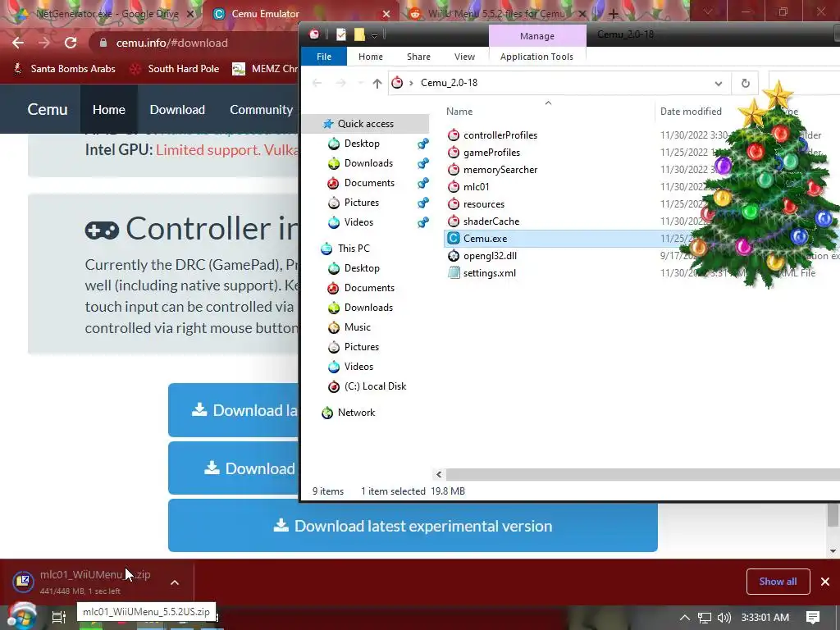Select the gameProfiles folder
The height and width of the screenshot is (630, 840).
[x=491, y=153]
